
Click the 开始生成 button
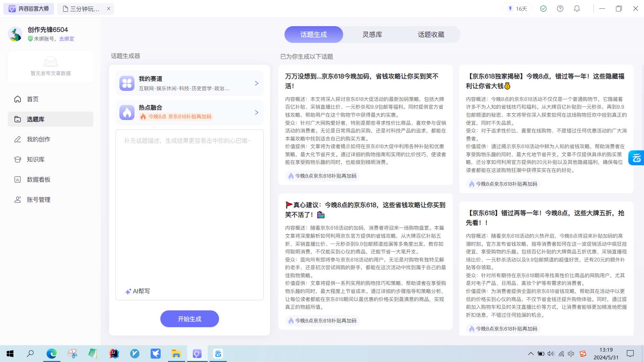190,319
